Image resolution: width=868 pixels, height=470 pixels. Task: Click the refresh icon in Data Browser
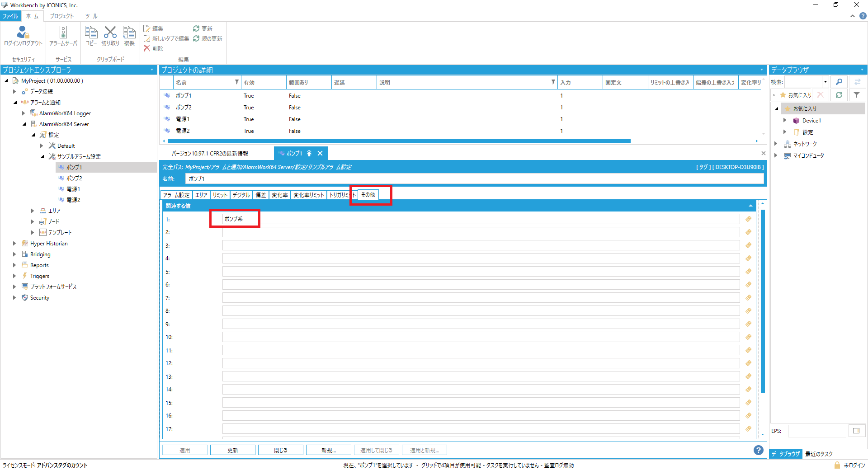coord(839,95)
